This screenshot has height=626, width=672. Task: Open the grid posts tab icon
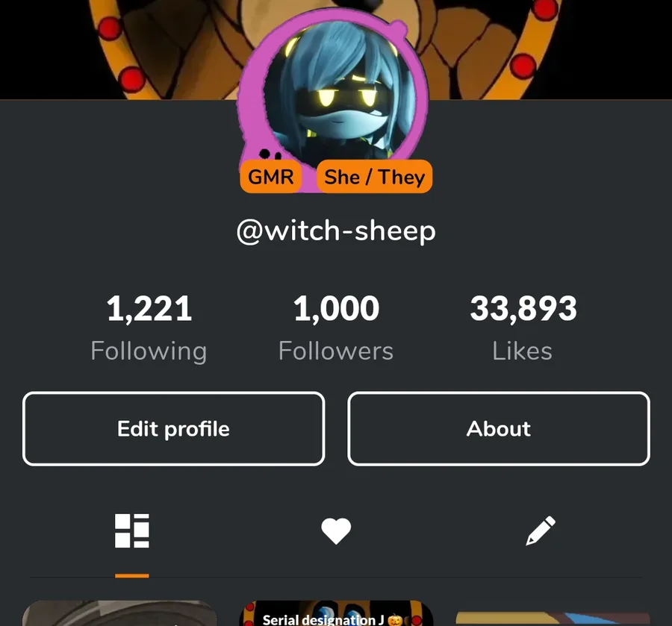pyautogui.click(x=132, y=530)
